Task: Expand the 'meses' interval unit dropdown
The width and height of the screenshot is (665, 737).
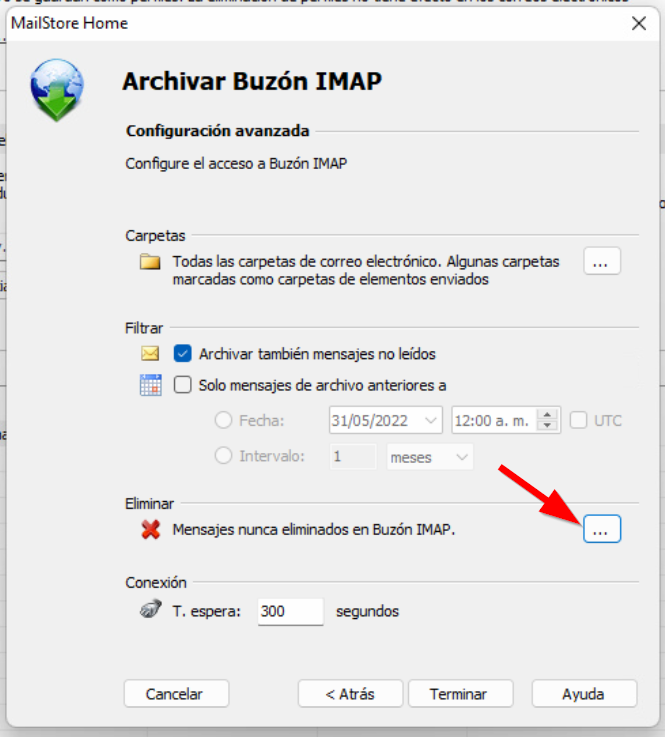Action: (461, 456)
